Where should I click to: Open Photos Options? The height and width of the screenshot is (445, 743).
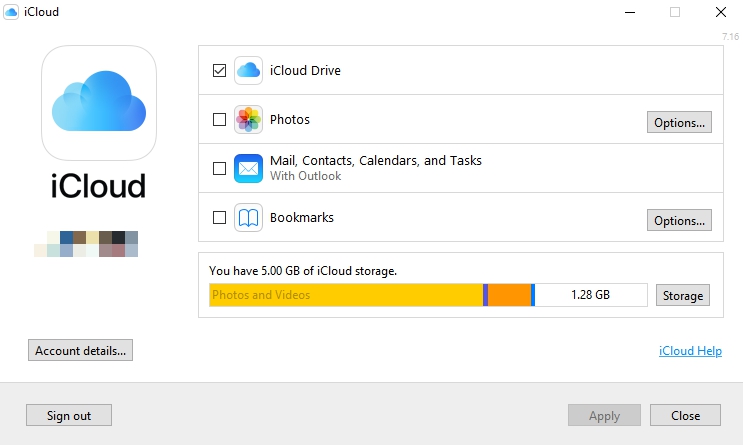679,123
